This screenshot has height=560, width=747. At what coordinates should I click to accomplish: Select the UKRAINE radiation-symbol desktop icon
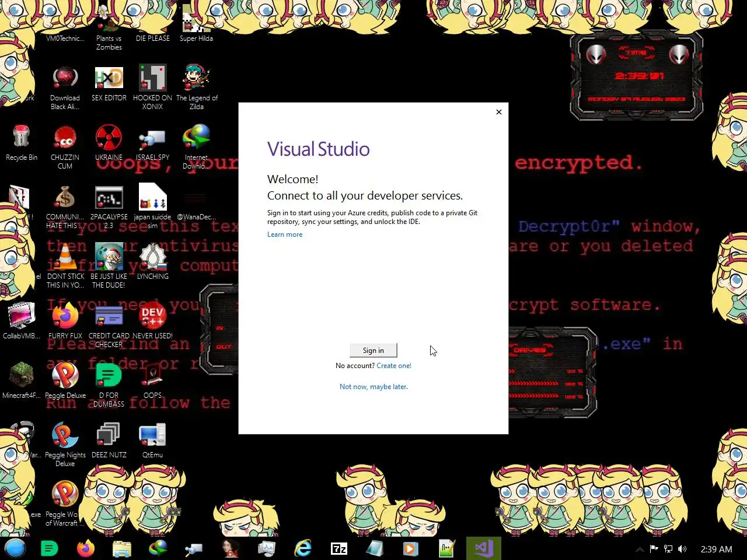tap(109, 143)
